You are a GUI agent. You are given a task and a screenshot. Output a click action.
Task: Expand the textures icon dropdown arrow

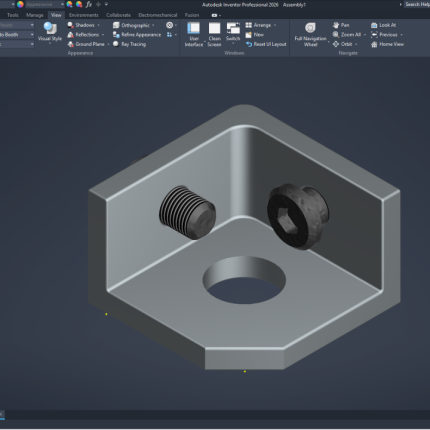tap(176, 25)
